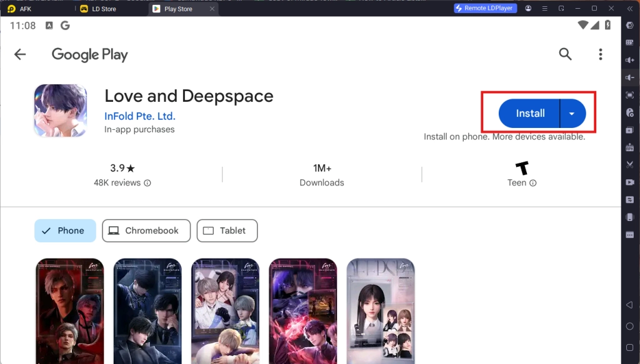Image resolution: width=640 pixels, height=364 pixels.
Task: Install Love and Deepspace
Action: (x=529, y=113)
